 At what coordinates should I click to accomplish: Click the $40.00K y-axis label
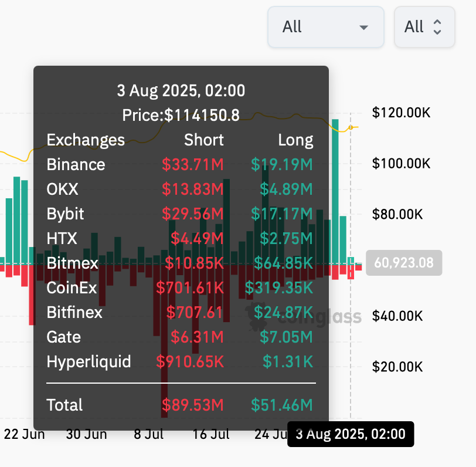[x=397, y=316]
